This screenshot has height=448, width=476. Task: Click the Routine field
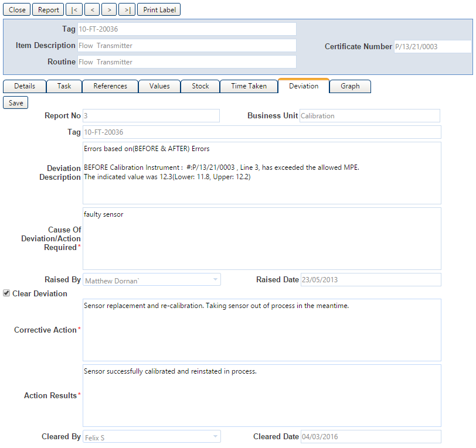(187, 62)
